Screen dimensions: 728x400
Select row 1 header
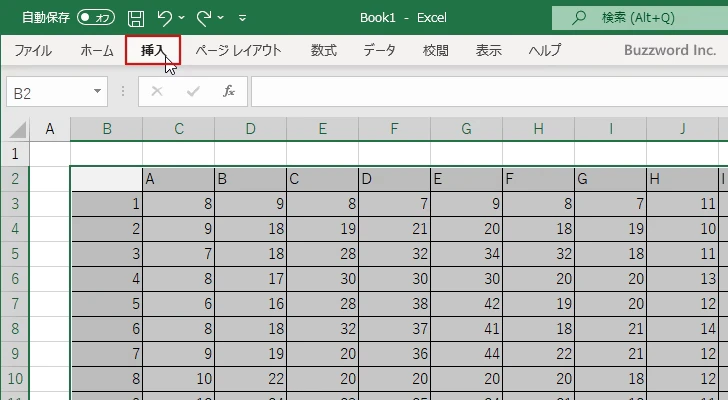15,154
